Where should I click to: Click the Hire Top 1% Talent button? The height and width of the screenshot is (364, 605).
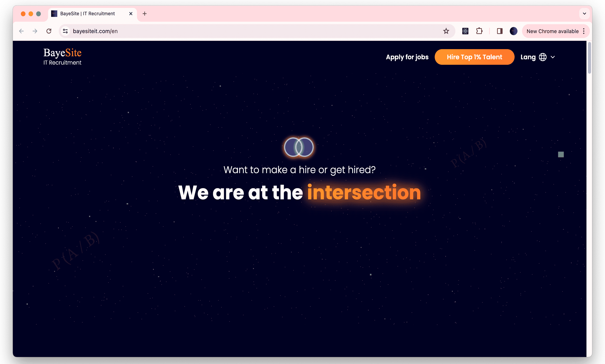(474, 57)
